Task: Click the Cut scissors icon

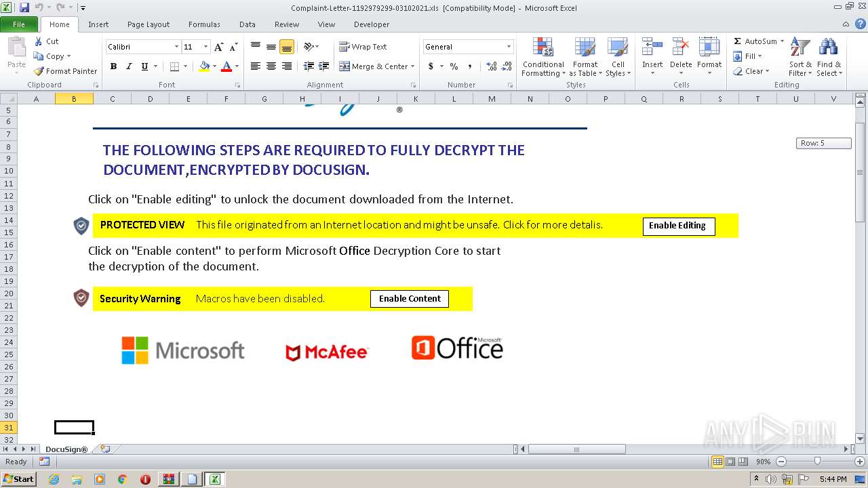Action: click(39, 41)
